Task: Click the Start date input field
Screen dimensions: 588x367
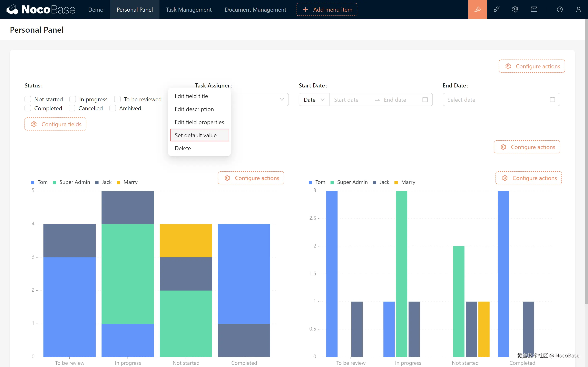Action: pos(352,100)
